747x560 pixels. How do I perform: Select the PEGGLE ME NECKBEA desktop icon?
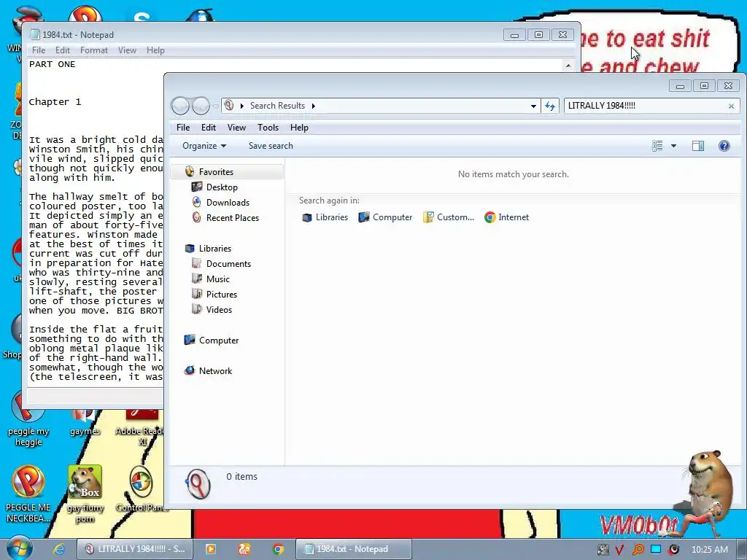click(x=28, y=494)
